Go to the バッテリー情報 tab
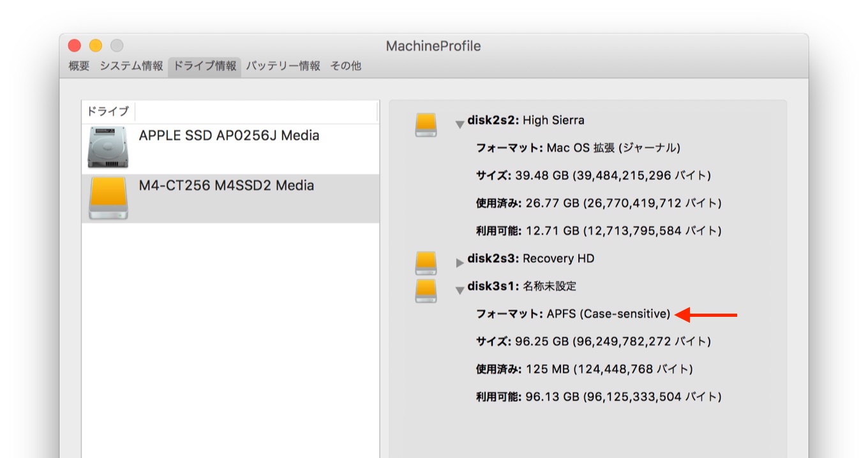The image size is (868, 458). click(x=283, y=66)
